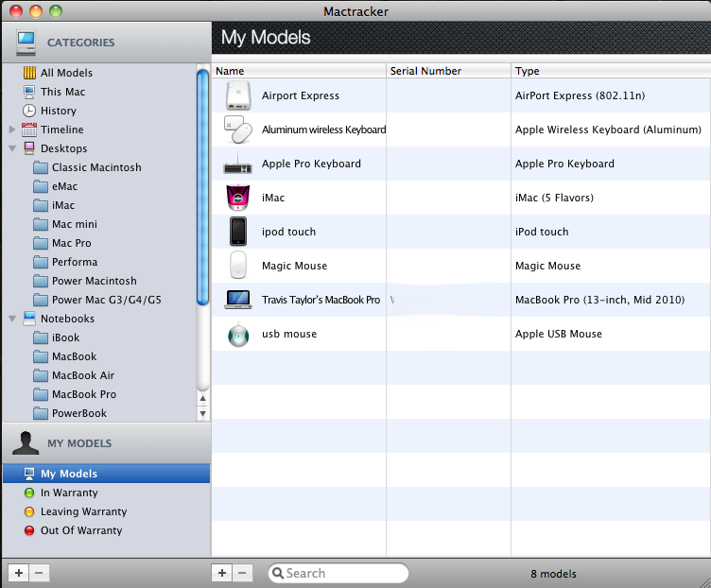Click the green In Warranty dot
The width and height of the screenshot is (711, 588).
coord(29,493)
